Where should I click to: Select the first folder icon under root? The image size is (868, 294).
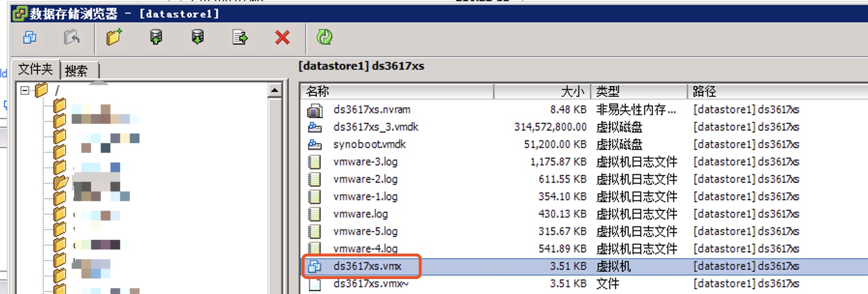(60, 105)
